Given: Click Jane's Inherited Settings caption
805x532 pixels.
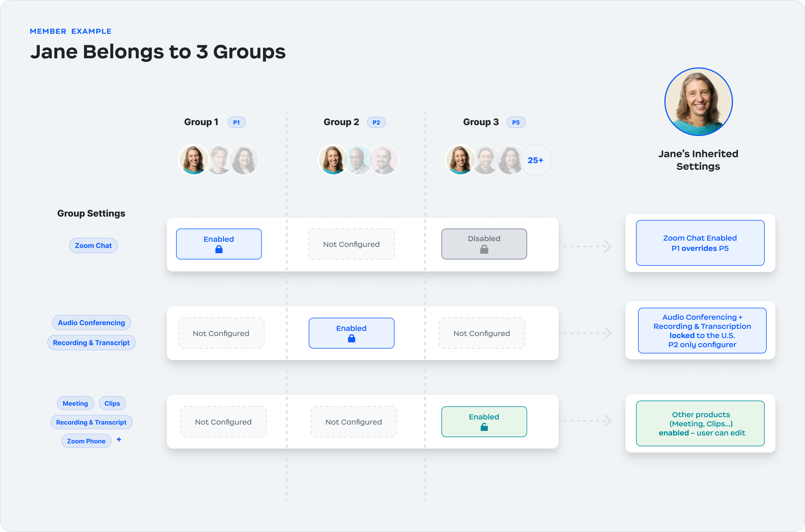Looking at the screenshot, I should (x=698, y=160).
